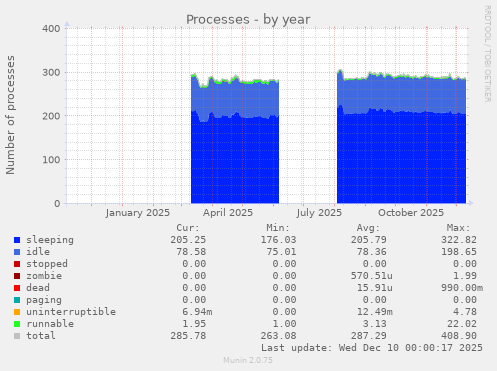This screenshot has height=371, width=497.
Task: Click the zombie legend color swatch
Action: (x=17, y=276)
